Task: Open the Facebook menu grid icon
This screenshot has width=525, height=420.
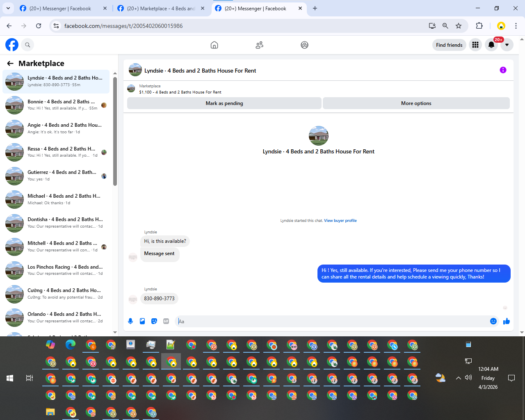Action: (x=475, y=45)
